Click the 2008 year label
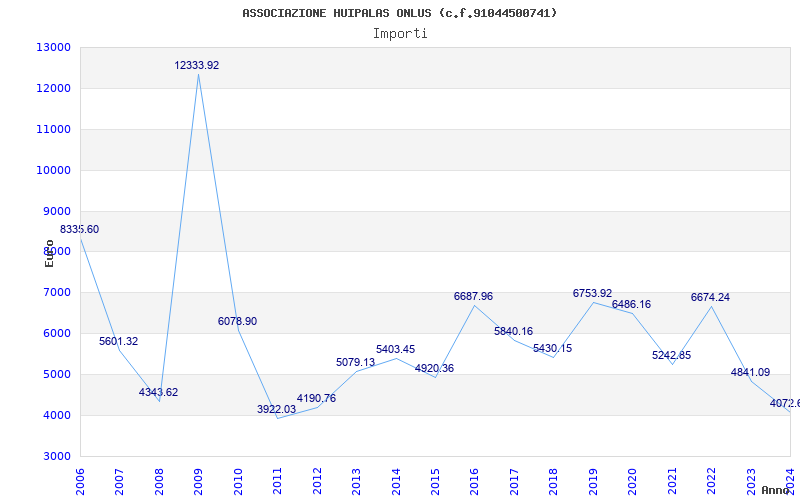This screenshot has width=800, height=500. pos(159,482)
